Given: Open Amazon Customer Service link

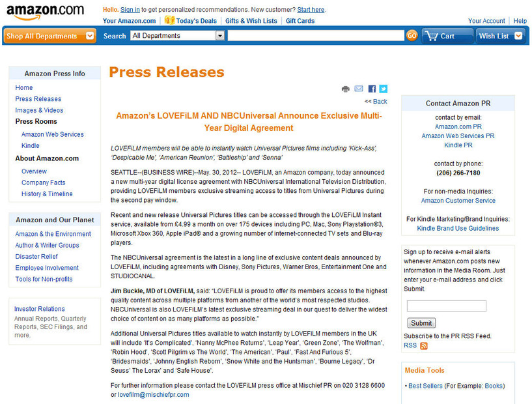Looking at the screenshot, I should (x=458, y=200).
